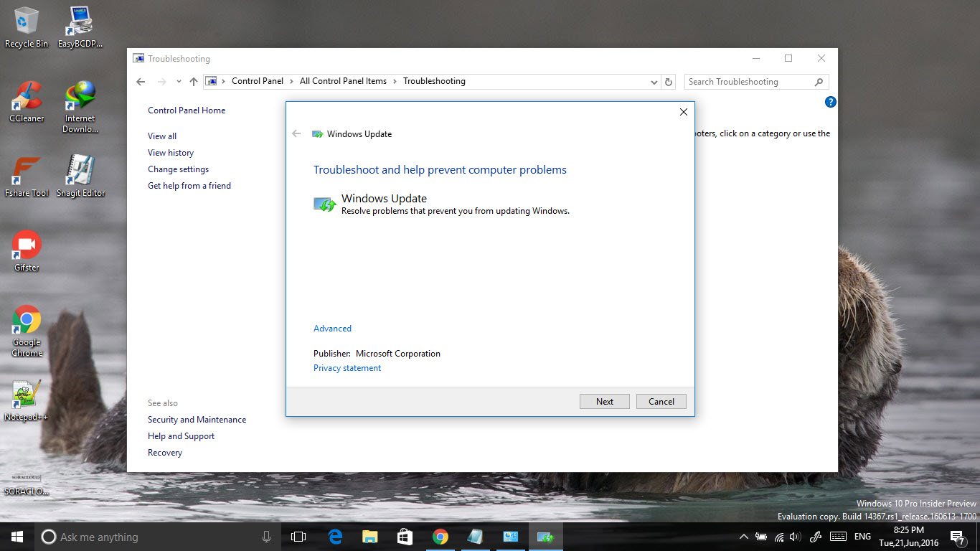Click the Cortana microphone icon
The image size is (980, 551).
266,537
